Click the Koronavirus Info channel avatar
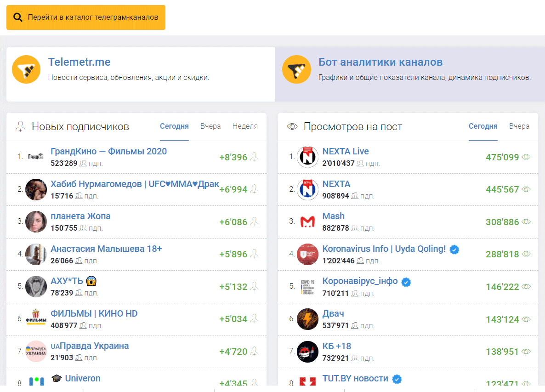Screen dimensions: 545x392 (x=307, y=254)
